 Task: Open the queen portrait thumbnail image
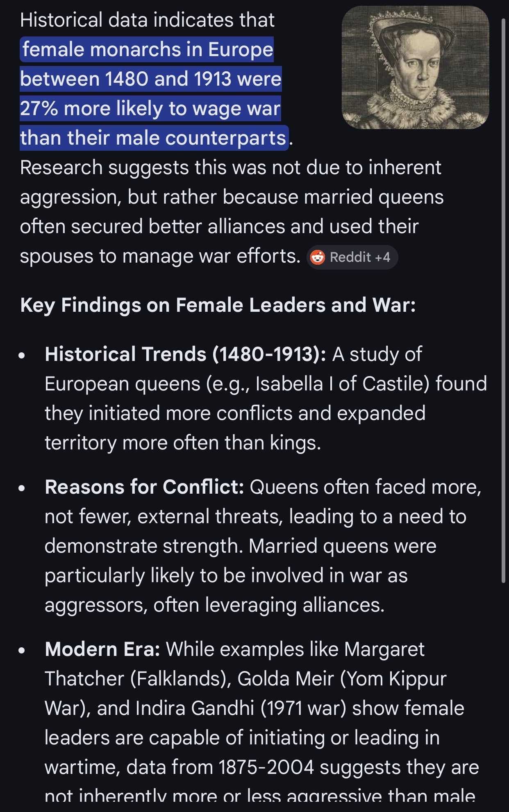[416, 68]
